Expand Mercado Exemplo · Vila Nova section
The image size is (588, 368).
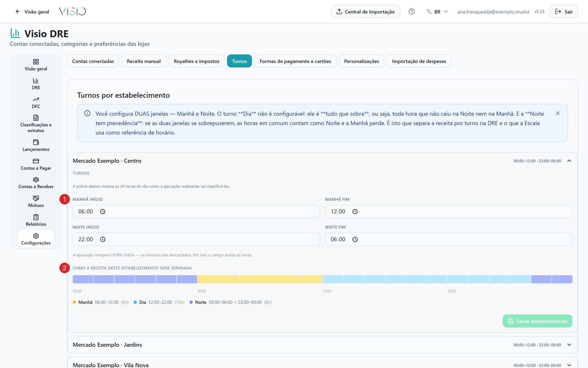tap(569, 365)
